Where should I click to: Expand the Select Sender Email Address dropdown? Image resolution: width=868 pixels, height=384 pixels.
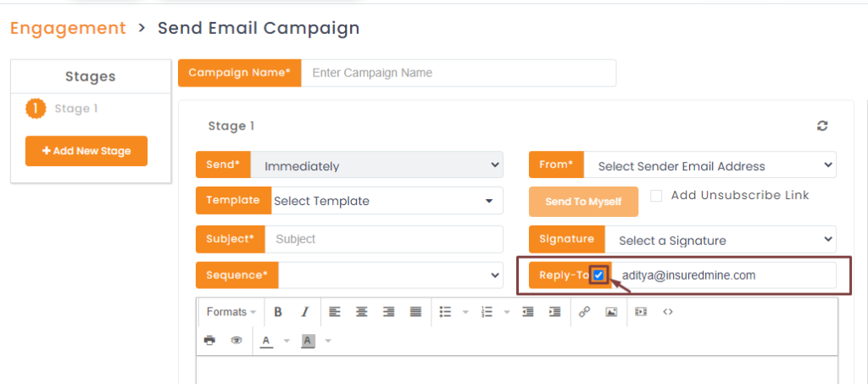pyautogui.click(x=710, y=165)
